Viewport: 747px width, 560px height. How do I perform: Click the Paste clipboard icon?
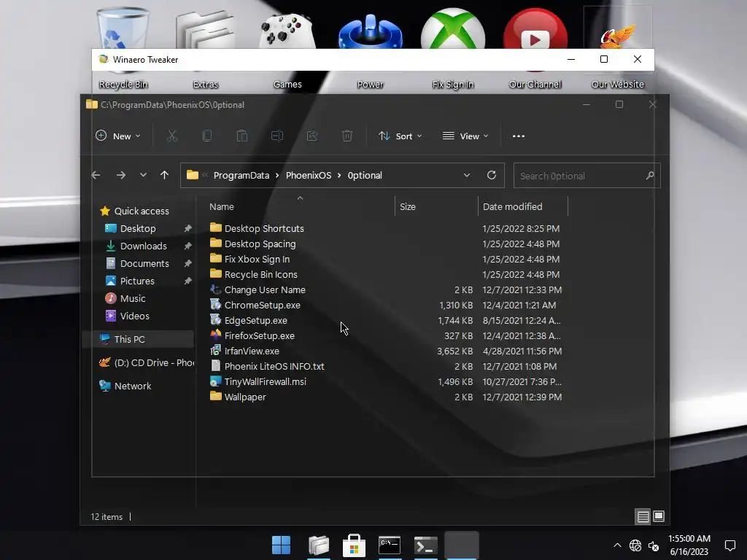point(242,136)
